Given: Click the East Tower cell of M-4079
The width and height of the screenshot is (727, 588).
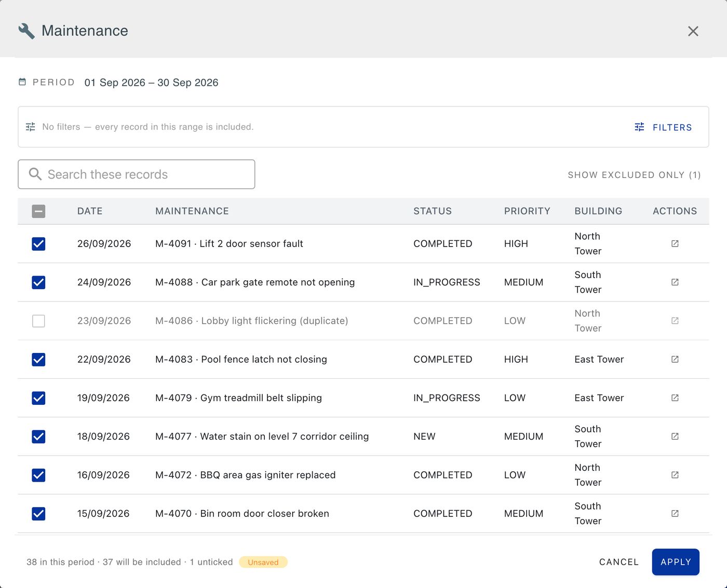Looking at the screenshot, I should (599, 398).
